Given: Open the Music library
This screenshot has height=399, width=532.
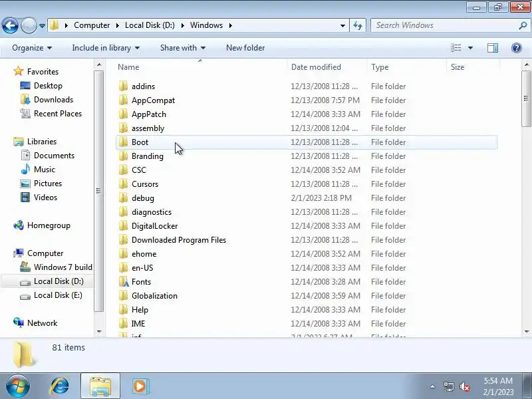Looking at the screenshot, I should (x=44, y=170).
